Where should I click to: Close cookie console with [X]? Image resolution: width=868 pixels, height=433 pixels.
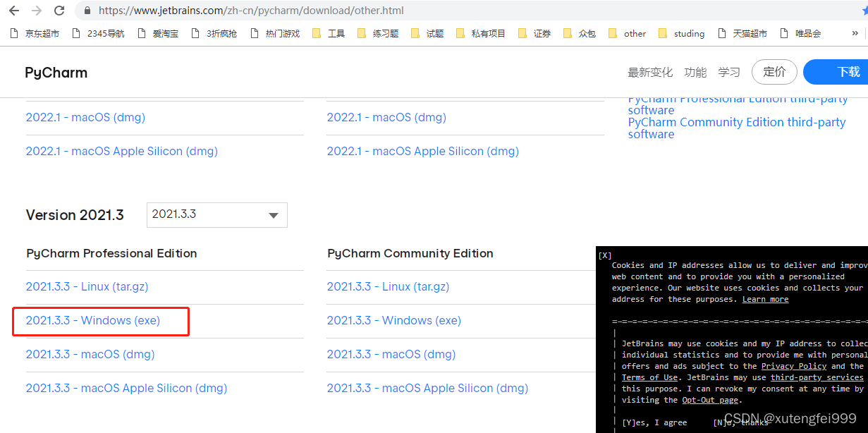point(604,255)
